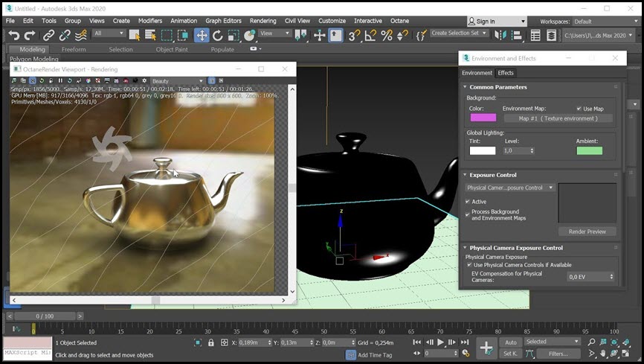The height and width of the screenshot is (364, 644).
Task: Open the Physical Camera Exposure Control dropdown
Action: click(510, 188)
